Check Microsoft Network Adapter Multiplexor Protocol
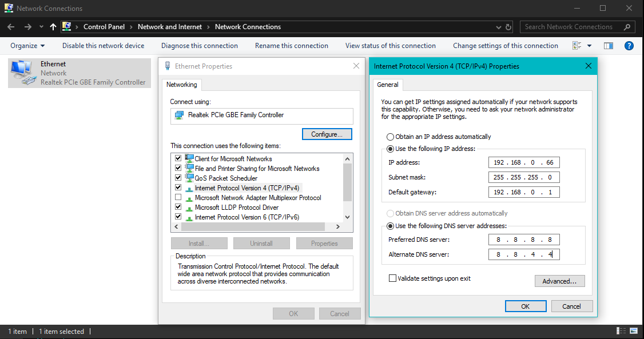This screenshot has height=339, width=644. pos(178,197)
